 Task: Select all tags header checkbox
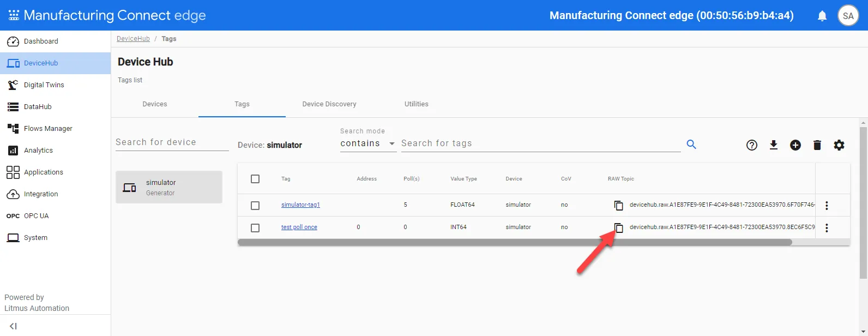point(255,179)
